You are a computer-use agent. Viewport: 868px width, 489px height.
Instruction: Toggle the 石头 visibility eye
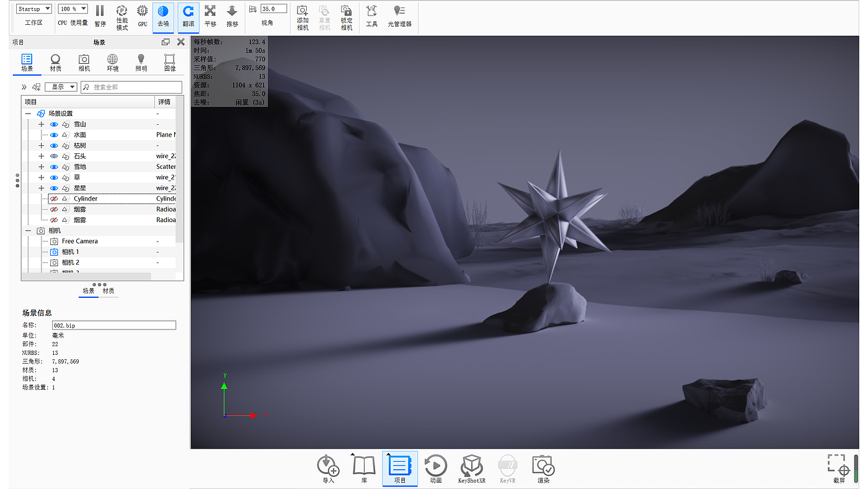tap(54, 156)
